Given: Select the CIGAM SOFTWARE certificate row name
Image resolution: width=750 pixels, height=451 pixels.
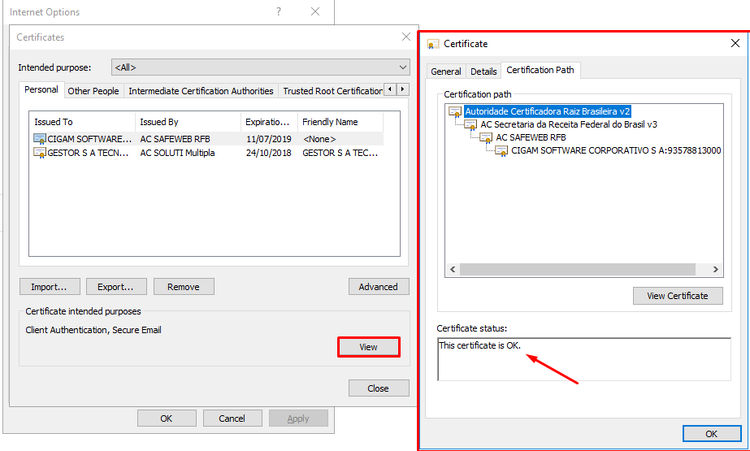Looking at the screenshot, I should (x=89, y=139).
